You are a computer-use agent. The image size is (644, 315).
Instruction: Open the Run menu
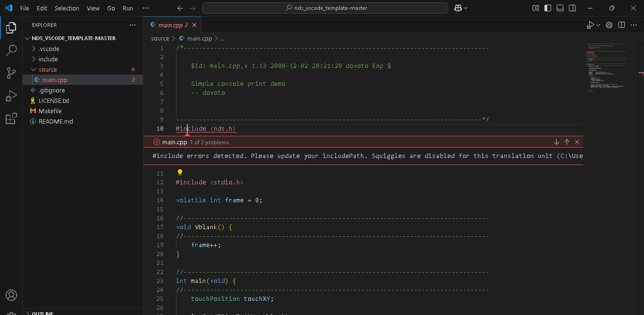click(x=128, y=8)
